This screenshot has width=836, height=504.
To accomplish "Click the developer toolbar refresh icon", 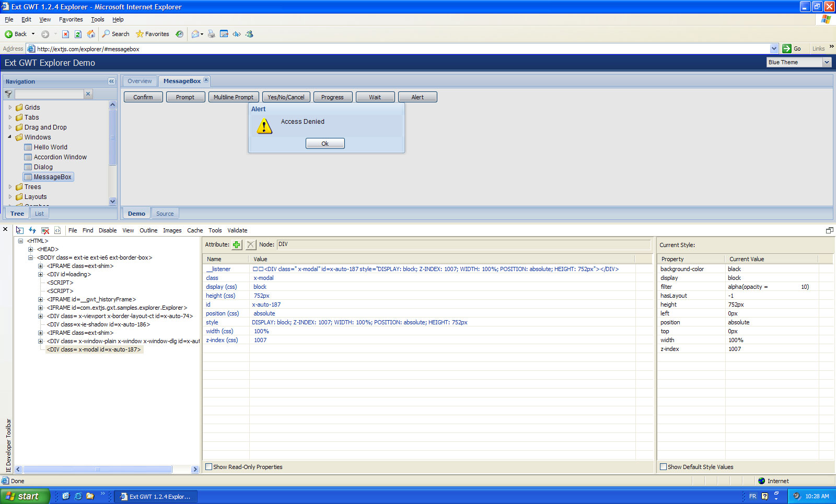I will [32, 230].
